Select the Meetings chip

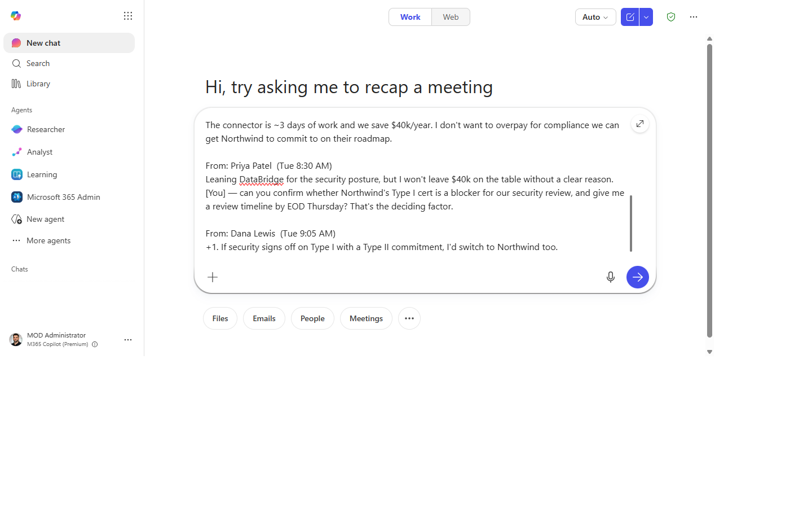point(366,318)
